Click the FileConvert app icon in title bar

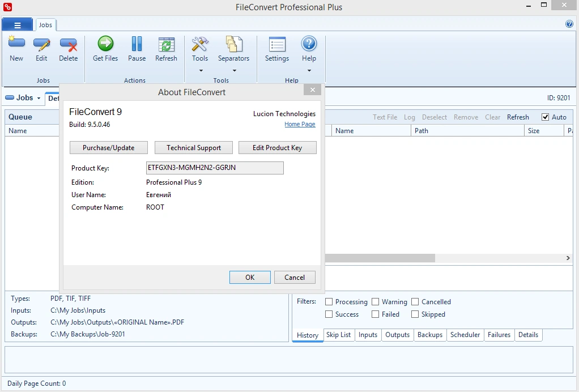(7, 7)
